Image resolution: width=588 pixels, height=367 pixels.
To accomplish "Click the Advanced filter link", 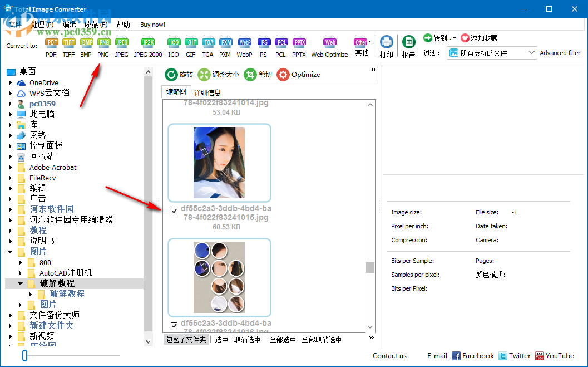I will [560, 52].
